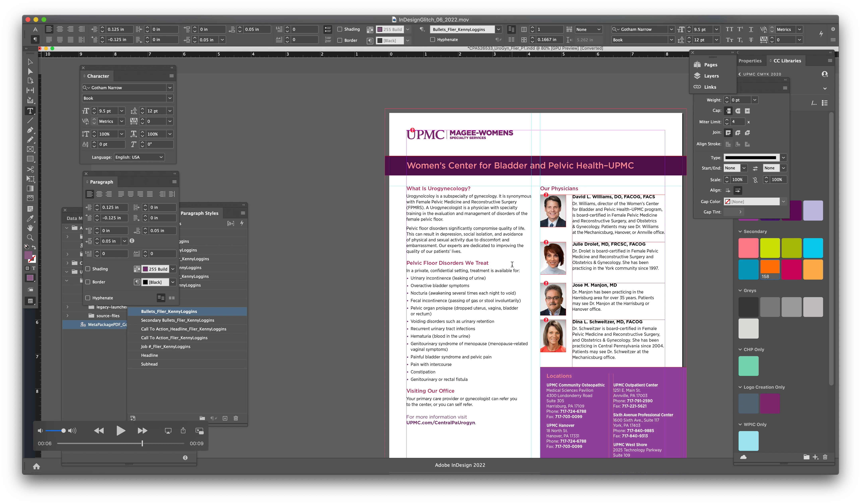This screenshot has height=504, width=861.
Task: Select the Rectangle Frame tool
Action: click(x=30, y=149)
